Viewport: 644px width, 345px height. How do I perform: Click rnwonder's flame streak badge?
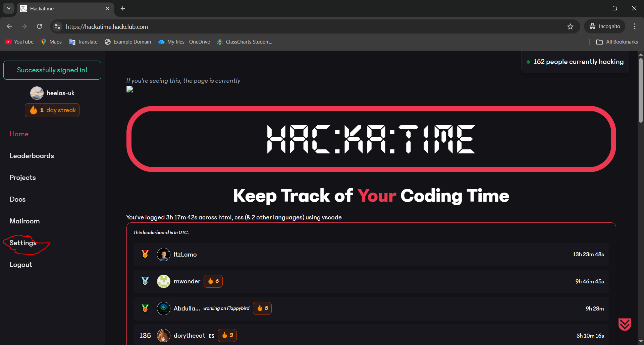coord(213,281)
